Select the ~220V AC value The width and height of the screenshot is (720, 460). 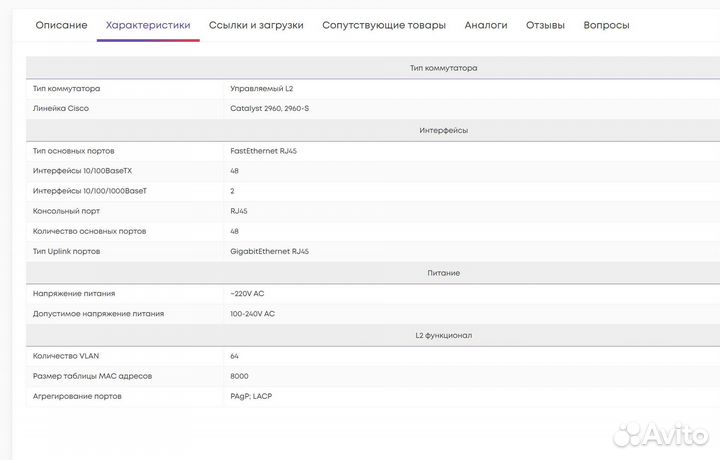click(x=247, y=294)
